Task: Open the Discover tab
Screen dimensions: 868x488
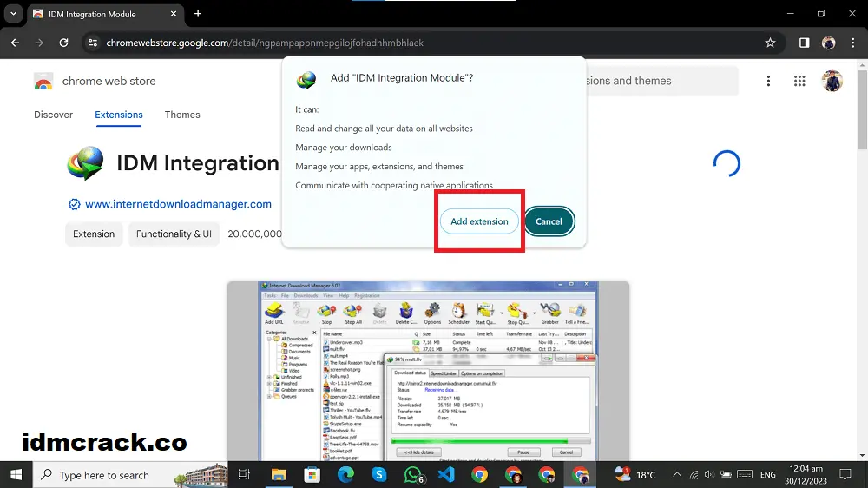Action: pos(53,115)
